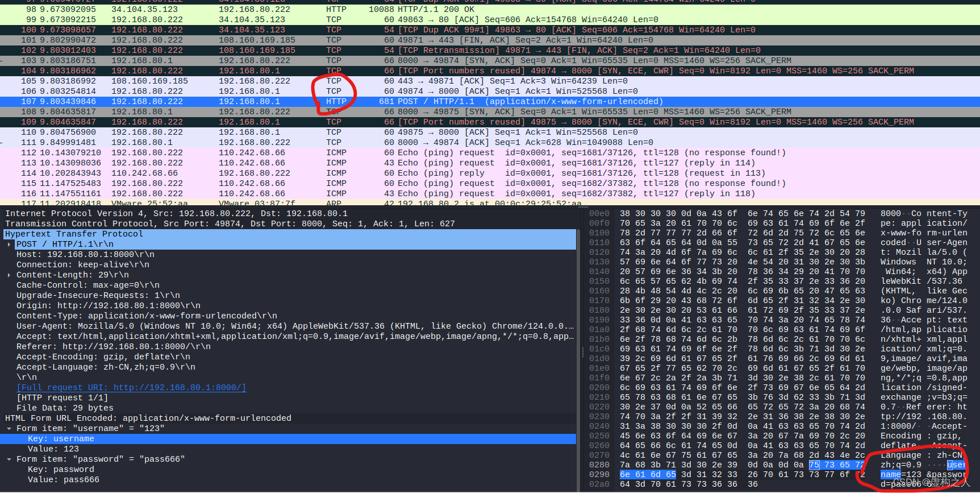
Task: Select packet 102 TCP Retransmission row
Action: pos(490,50)
